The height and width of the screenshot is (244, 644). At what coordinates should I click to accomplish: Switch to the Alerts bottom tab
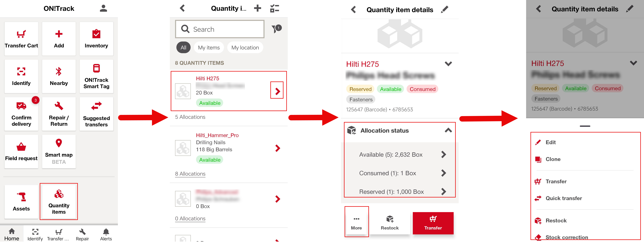(106, 234)
